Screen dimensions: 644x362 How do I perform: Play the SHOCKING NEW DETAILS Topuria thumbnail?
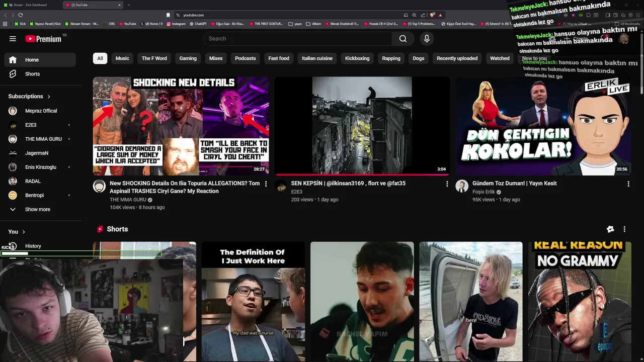coord(181,126)
